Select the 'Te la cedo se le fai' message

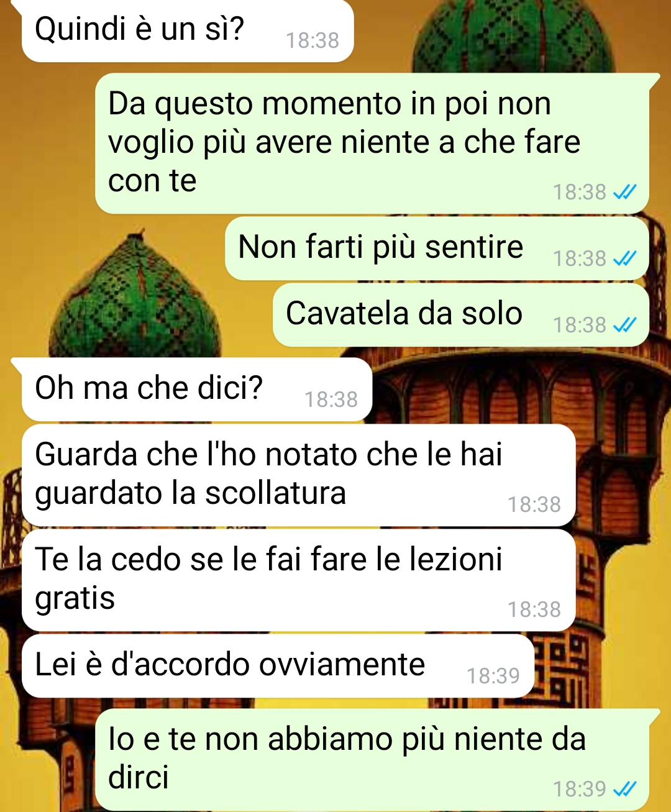(299, 580)
